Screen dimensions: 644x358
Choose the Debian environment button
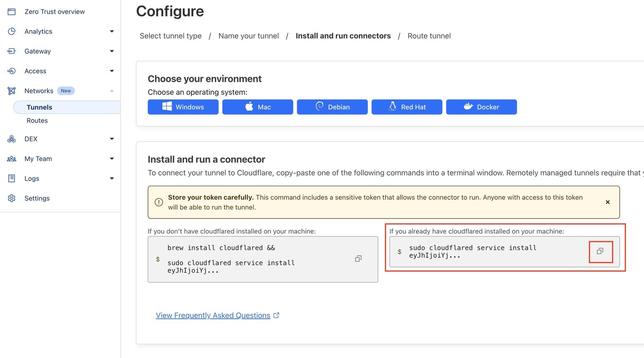tap(332, 107)
